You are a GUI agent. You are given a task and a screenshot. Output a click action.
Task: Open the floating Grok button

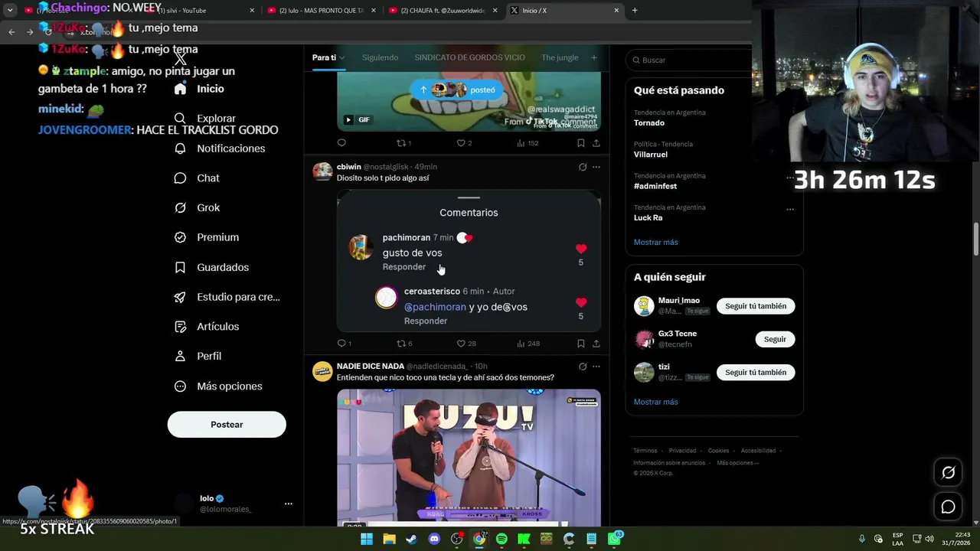[948, 473]
